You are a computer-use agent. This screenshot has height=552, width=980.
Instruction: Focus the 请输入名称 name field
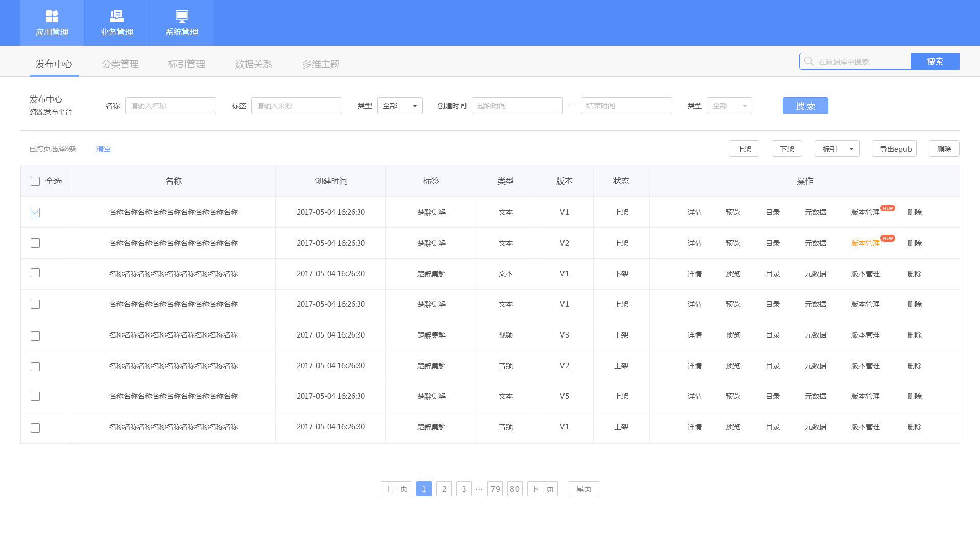(x=170, y=106)
